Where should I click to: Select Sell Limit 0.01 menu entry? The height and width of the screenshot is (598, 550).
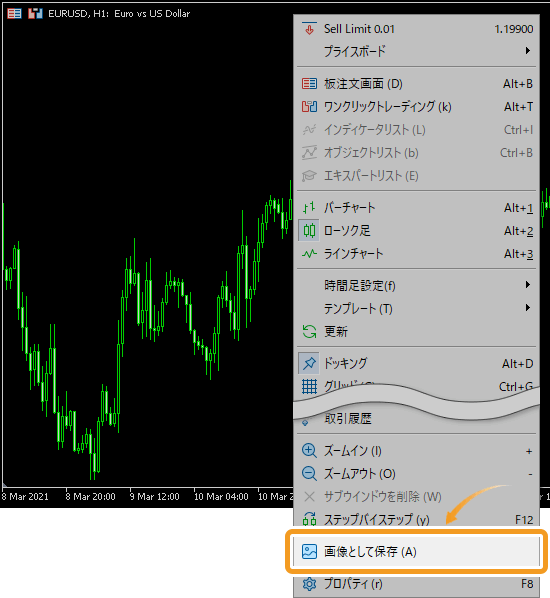(416, 29)
